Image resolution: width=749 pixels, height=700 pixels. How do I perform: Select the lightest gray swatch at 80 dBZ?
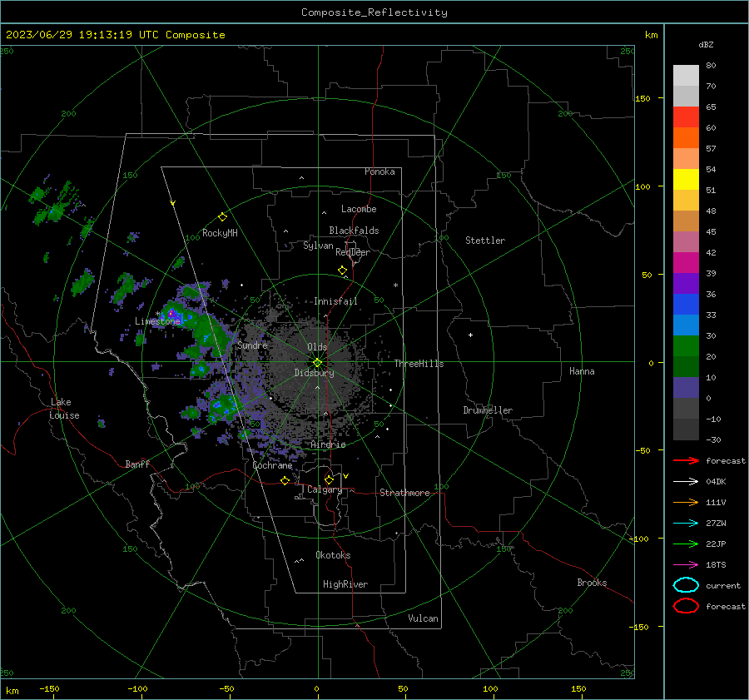coord(686,75)
